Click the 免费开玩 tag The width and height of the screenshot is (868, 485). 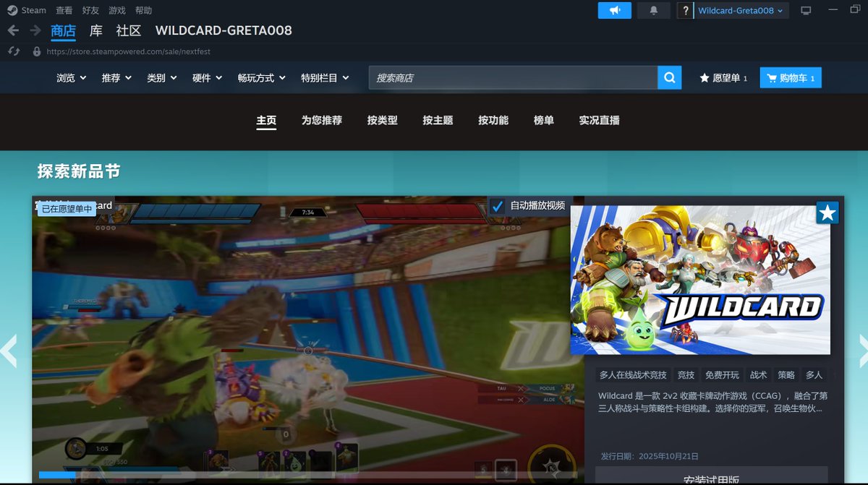point(722,375)
